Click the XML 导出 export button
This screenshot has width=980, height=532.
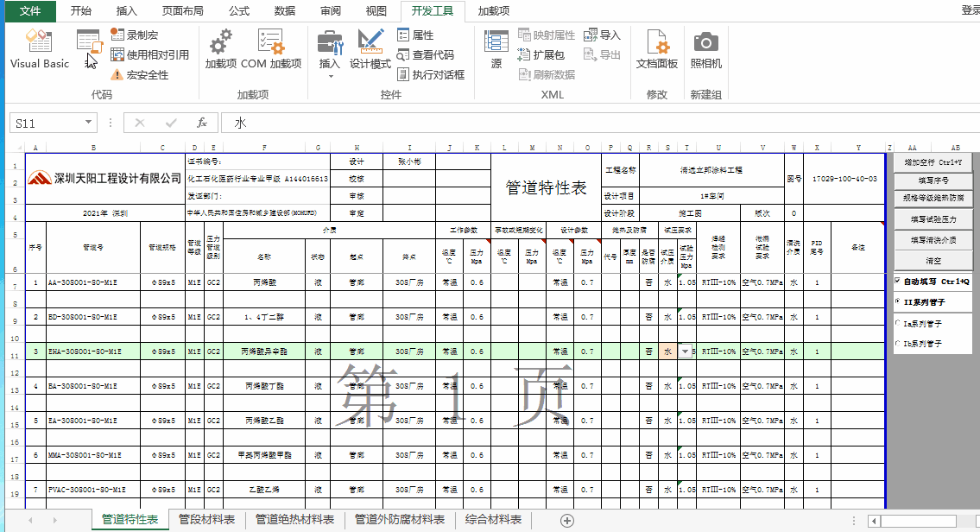coord(602,55)
